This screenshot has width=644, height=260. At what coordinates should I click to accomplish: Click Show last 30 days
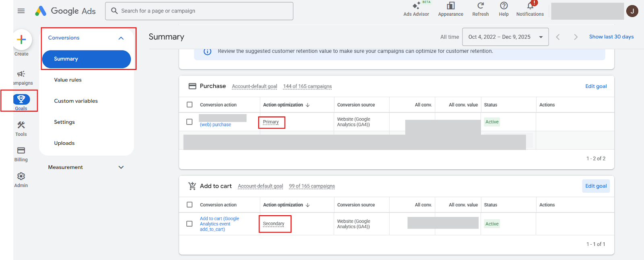click(x=611, y=37)
